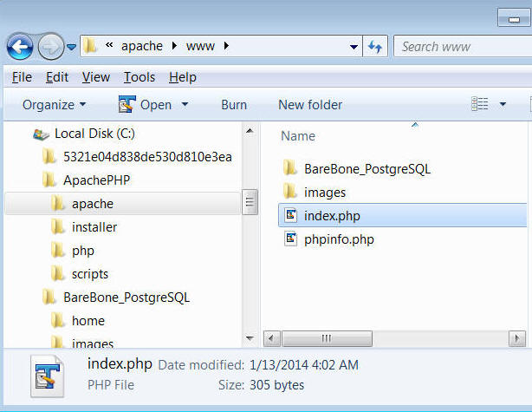Click the text editor icon beside Open
532x412 pixels.
click(127, 104)
